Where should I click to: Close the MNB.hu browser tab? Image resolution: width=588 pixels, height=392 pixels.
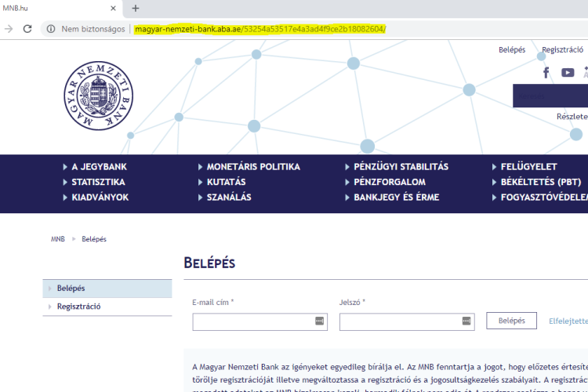click(x=112, y=9)
